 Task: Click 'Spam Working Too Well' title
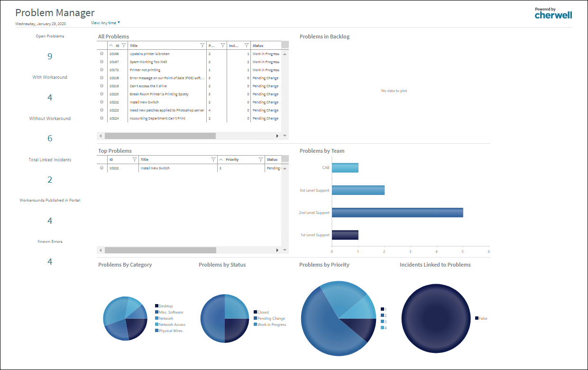tap(148, 62)
